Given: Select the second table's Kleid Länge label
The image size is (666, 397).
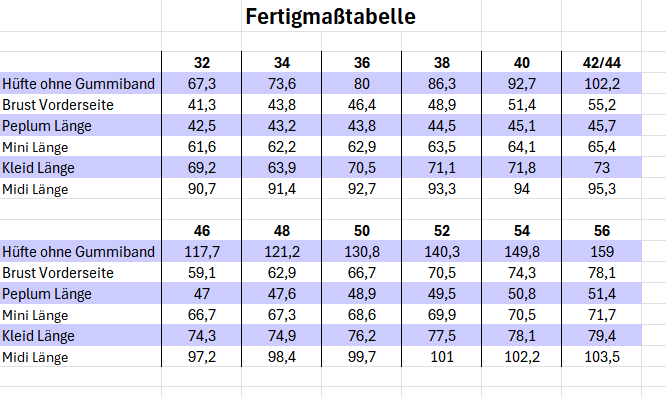Looking at the screenshot, I should tap(38, 336).
